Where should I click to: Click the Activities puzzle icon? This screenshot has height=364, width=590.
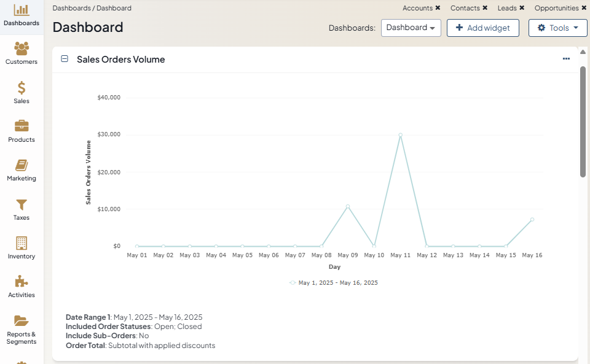click(x=22, y=282)
